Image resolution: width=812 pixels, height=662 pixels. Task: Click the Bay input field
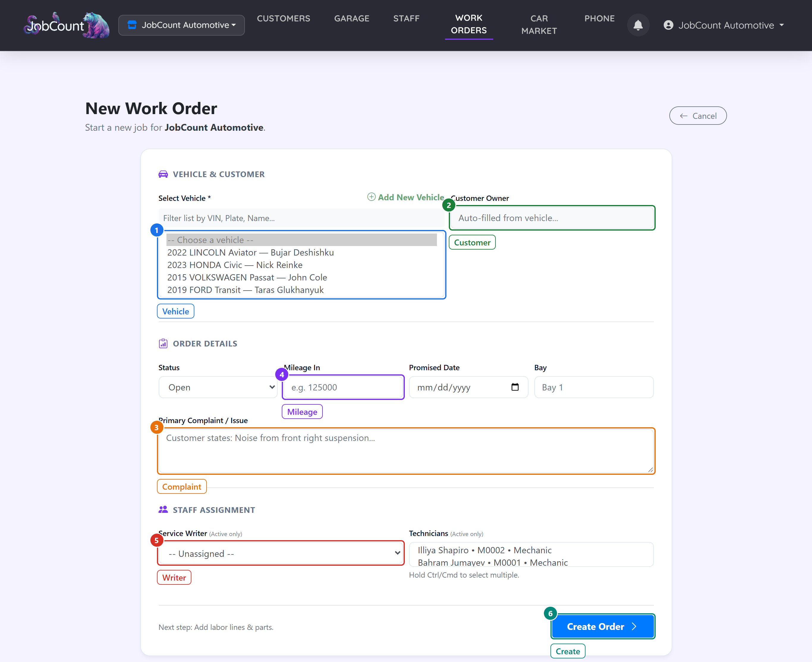[x=594, y=387]
